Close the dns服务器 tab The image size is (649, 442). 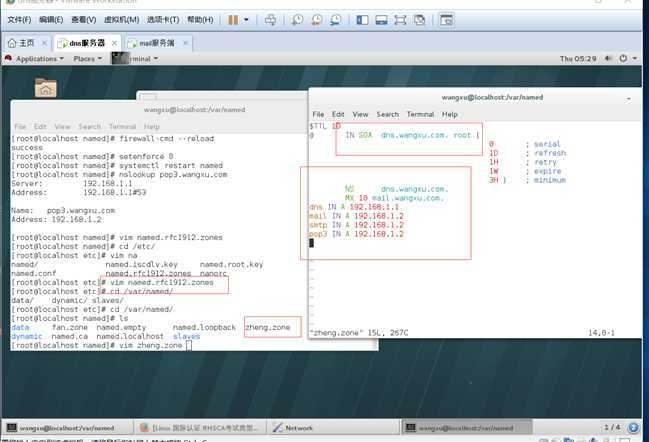[x=114, y=43]
